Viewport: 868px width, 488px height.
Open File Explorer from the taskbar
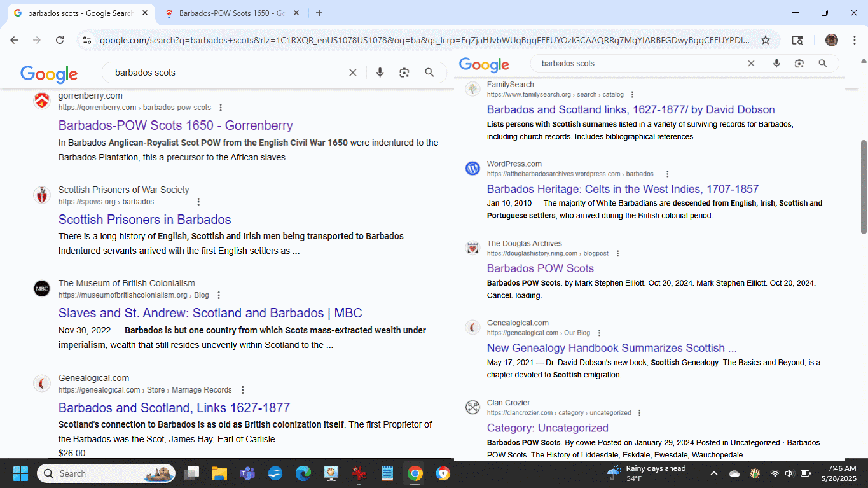coord(219,473)
